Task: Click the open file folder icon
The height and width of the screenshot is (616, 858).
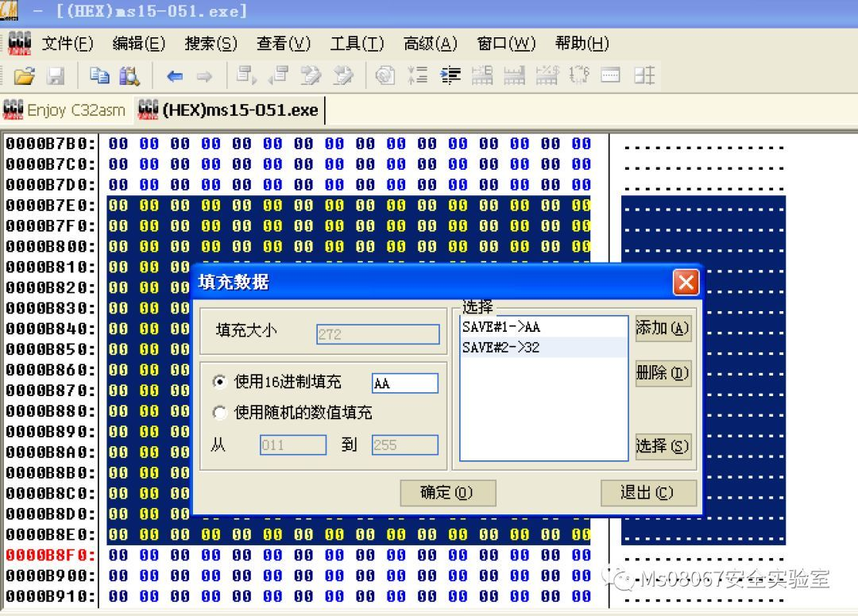Action: point(24,75)
